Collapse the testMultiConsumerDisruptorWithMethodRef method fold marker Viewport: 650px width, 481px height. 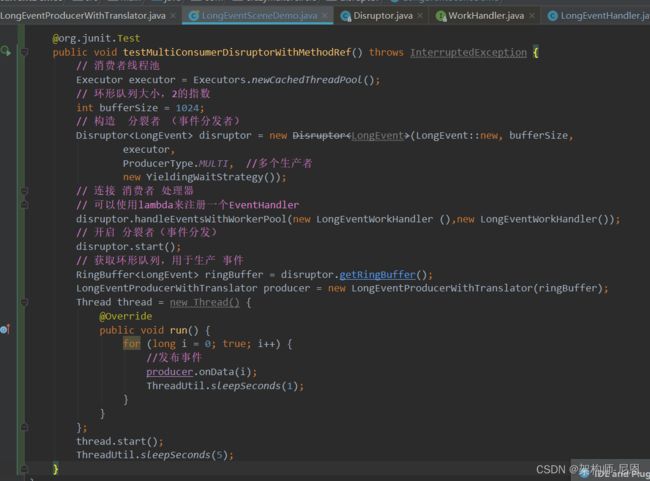24,52
